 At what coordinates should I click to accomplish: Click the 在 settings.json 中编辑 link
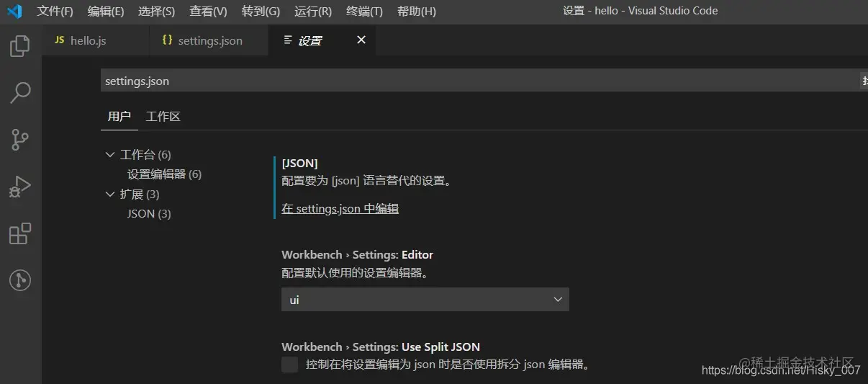pos(340,209)
